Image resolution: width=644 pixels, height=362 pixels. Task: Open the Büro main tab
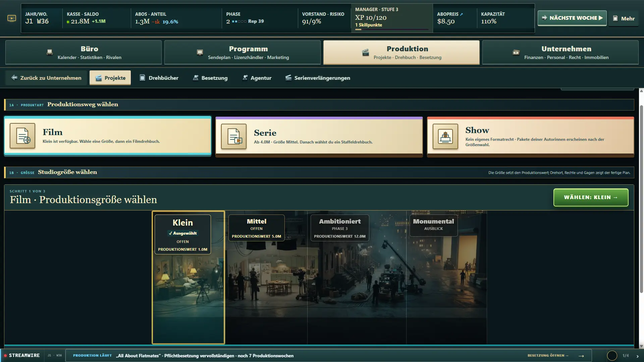(84, 52)
